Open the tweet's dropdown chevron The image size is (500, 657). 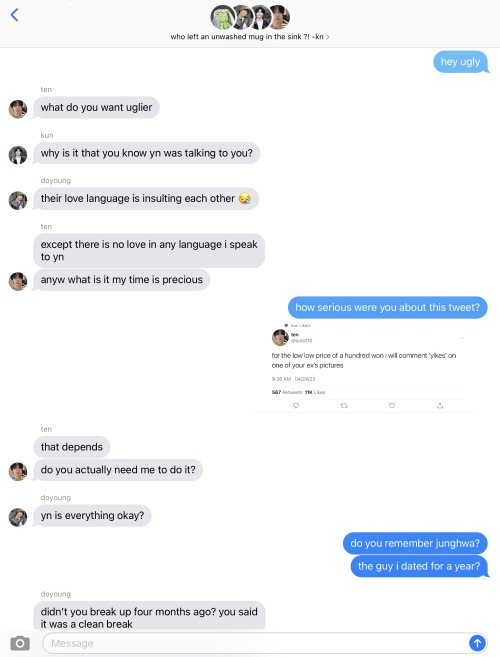(462, 337)
